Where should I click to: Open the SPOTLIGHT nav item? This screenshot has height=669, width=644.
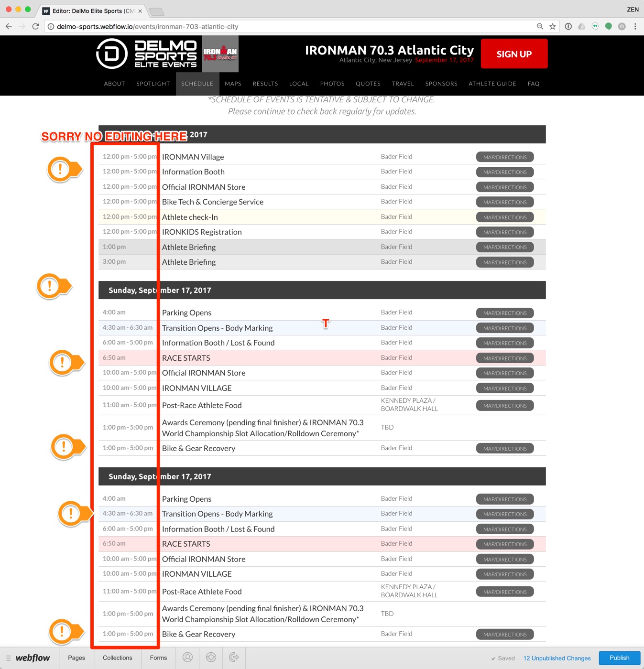point(153,84)
